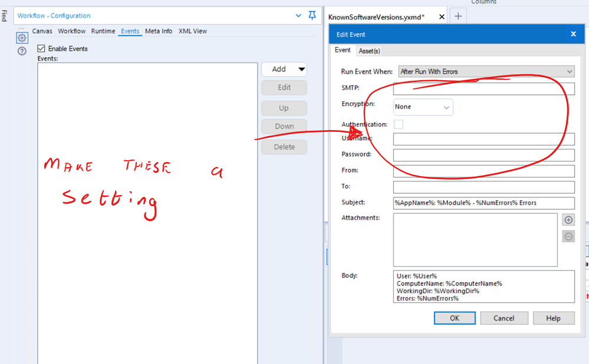Add an attachment using the plus icon
Viewport: 589px width, 364px height.
coord(568,220)
